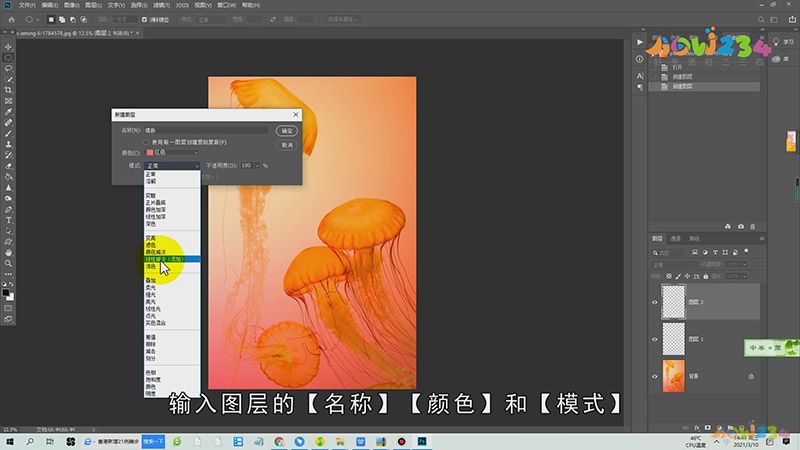Viewport: 800px width, 450px height.
Task: Open the Layers panel options menu
Action: 762,238
